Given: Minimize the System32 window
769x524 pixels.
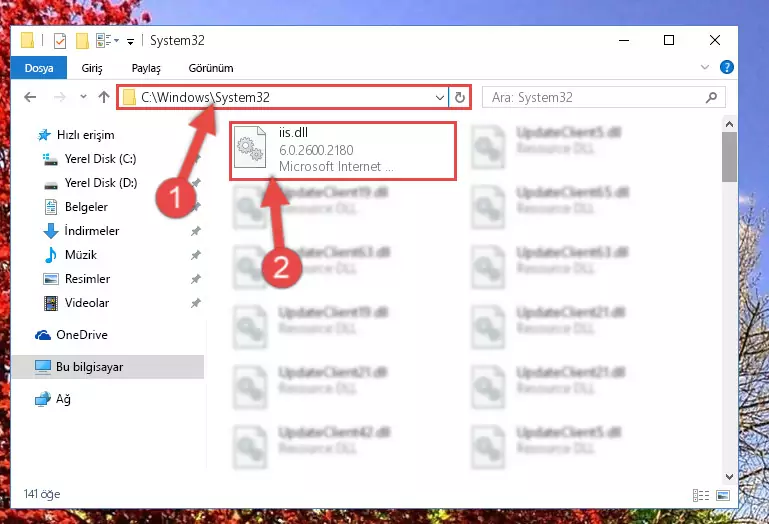Looking at the screenshot, I should (x=624, y=41).
